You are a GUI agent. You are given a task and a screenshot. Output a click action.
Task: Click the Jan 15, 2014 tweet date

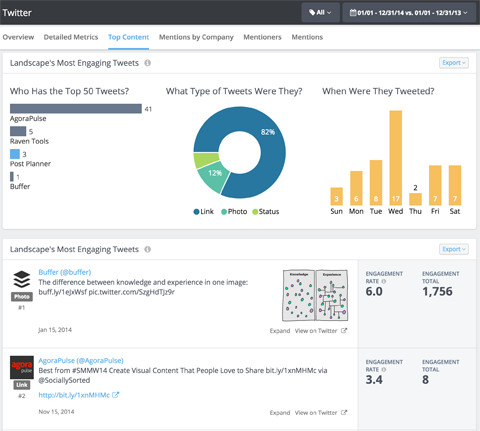pyautogui.click(x=55, y=330)
